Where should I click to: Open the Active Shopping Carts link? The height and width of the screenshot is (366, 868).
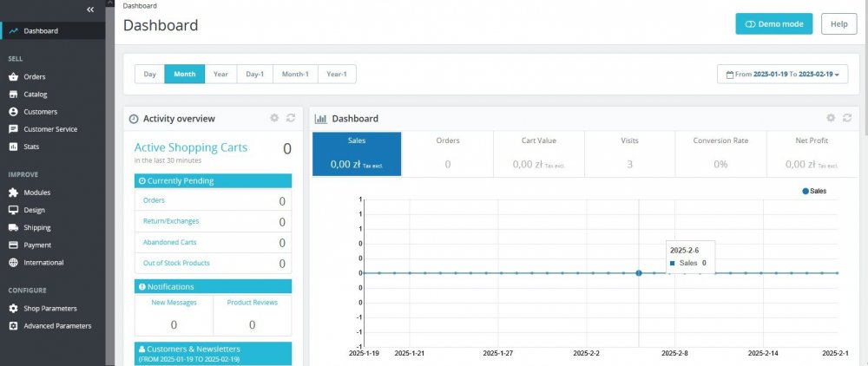pos(191,147)
